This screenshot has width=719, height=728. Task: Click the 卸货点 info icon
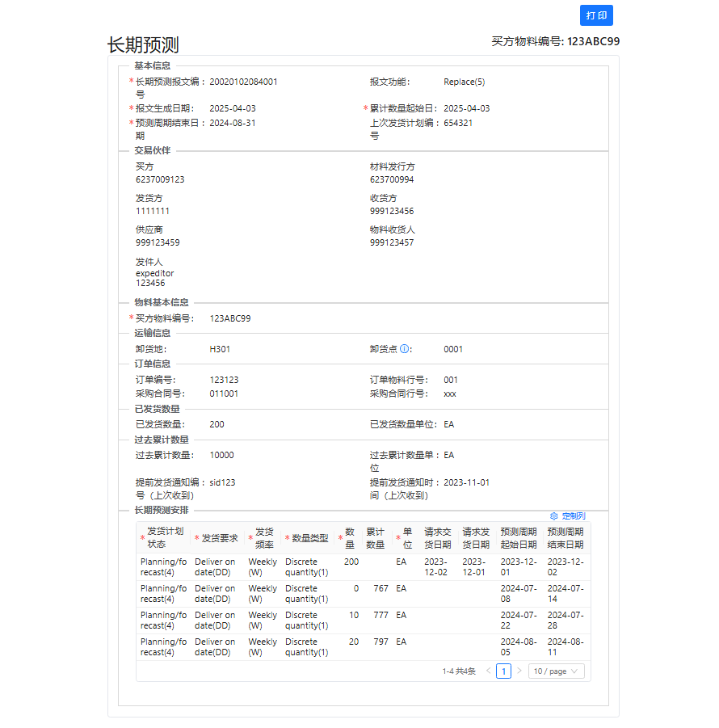(x=405, y=349)
